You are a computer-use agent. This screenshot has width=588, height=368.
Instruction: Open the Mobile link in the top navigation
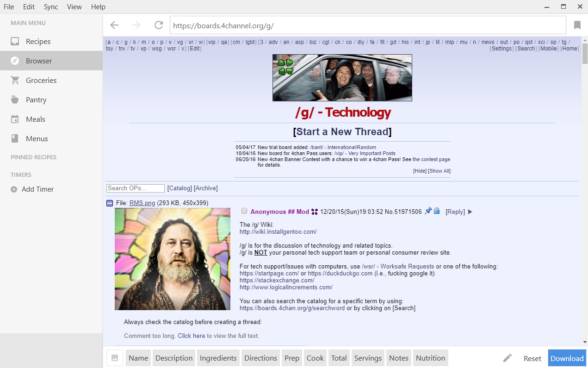click(549, 49)
